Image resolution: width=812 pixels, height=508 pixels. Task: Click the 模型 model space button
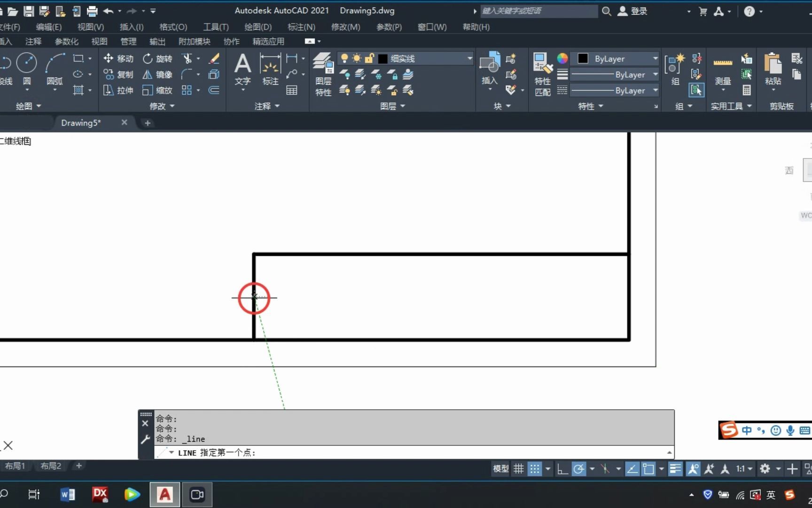[500, 469]
